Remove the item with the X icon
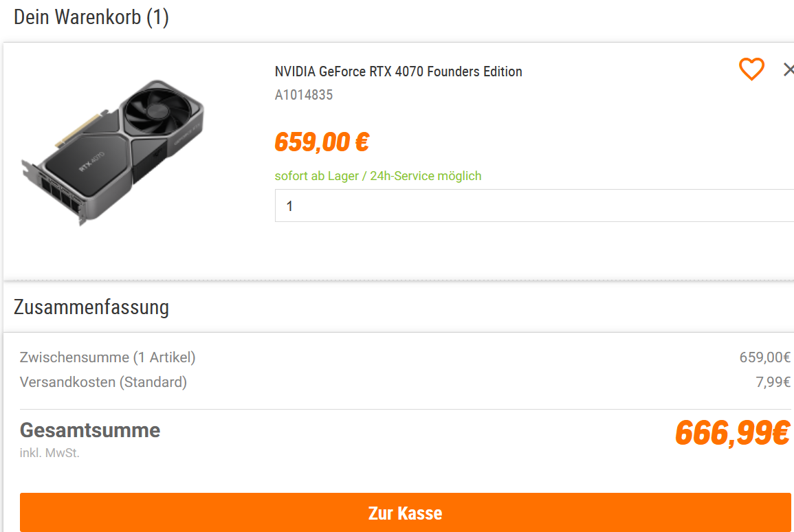Image resolution: width=794 pixels, height=532 pixels. coord(789,69)
